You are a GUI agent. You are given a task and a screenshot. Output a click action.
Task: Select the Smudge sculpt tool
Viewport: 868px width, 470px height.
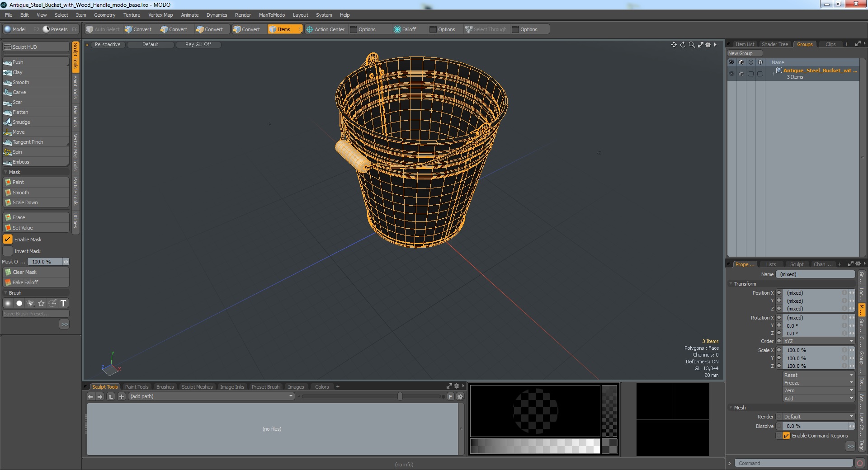36,122
